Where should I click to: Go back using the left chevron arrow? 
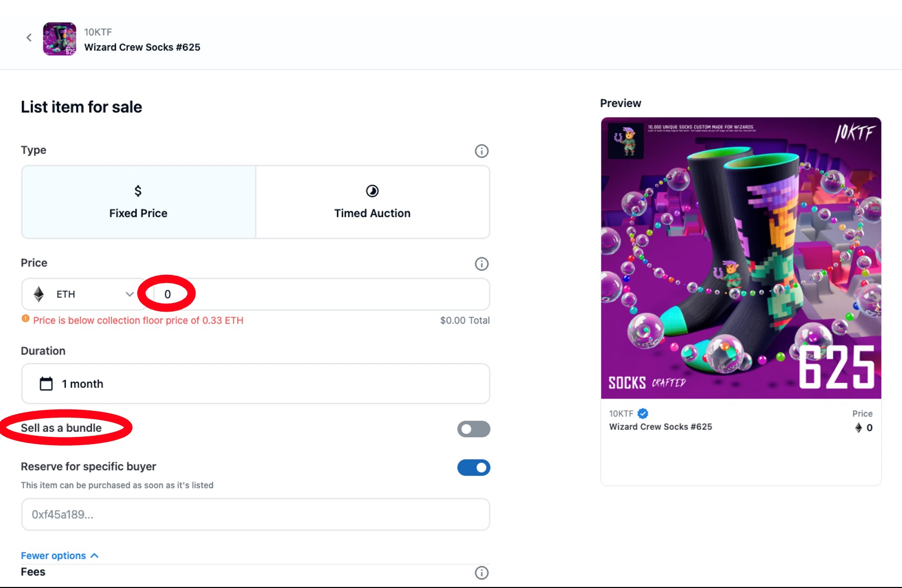click(x=29, y=37)
